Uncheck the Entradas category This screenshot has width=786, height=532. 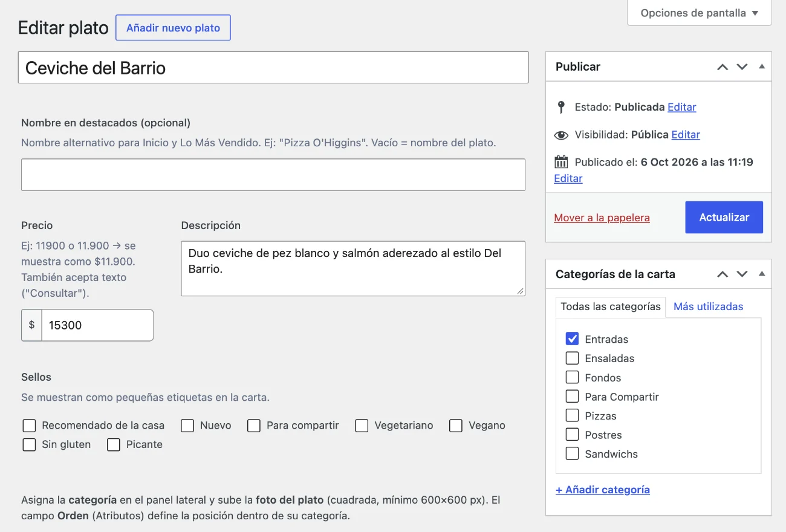(x=572, y=339)
